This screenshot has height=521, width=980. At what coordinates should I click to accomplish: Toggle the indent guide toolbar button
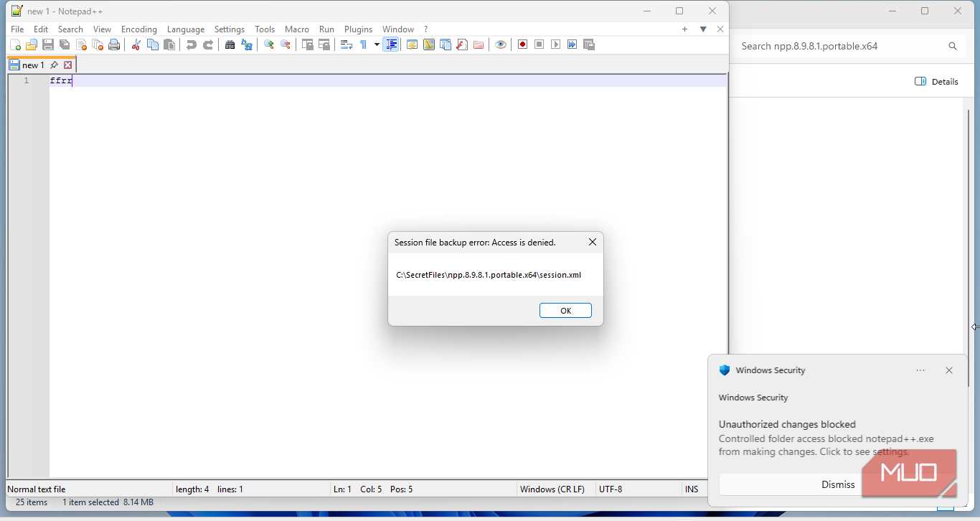coord(391,44)
